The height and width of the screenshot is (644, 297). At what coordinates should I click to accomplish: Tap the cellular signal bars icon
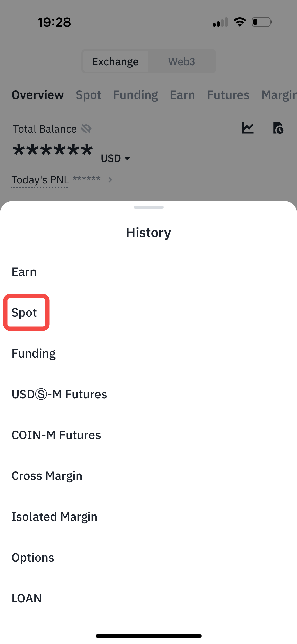pos(220,22)
